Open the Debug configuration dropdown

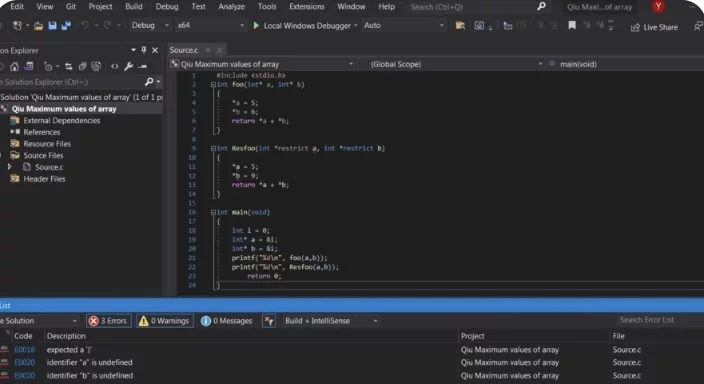pyautogui.click(x=150, y=26)
